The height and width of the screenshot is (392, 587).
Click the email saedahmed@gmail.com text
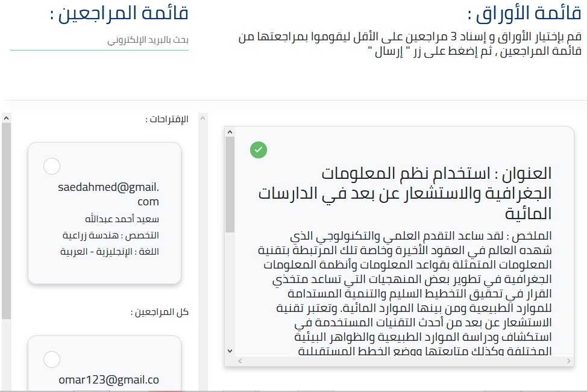tap(108, 194)
